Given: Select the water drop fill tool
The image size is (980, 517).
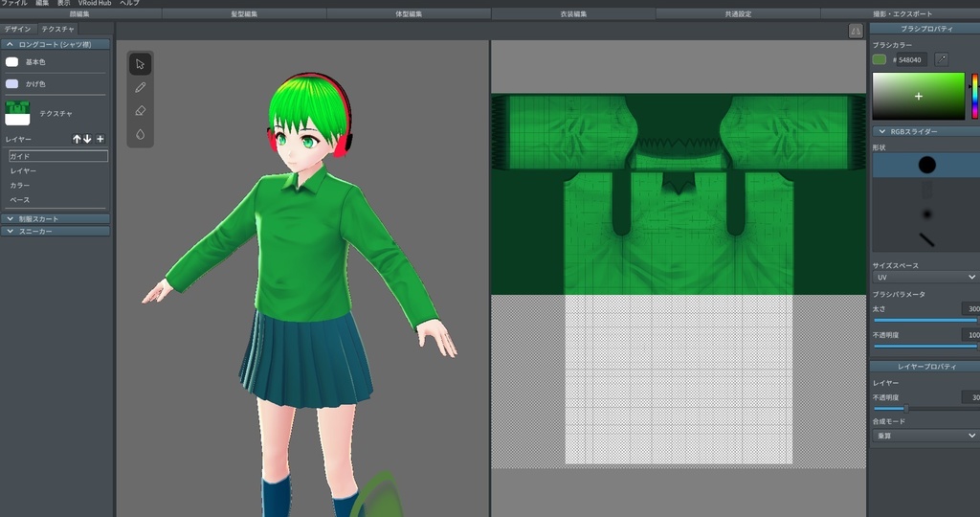Looking at the screenshot, I should 140,134.
